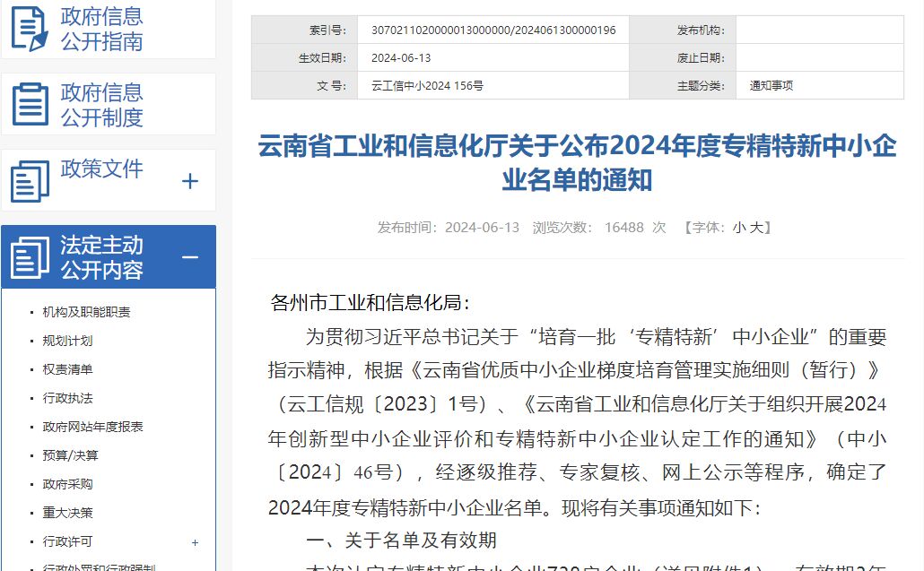Image resolution: width=924 pixels, height=571 pixels.
Task: Click the 废止日期 label cell
Action: tap(683, 57)
